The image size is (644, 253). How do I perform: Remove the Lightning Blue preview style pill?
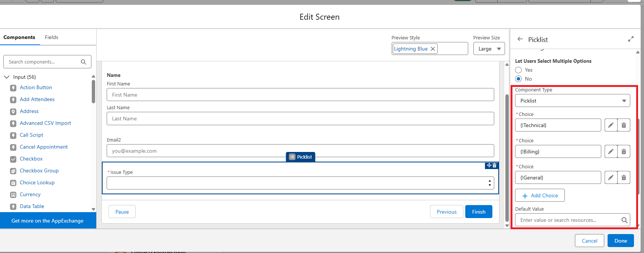point(433,49)
